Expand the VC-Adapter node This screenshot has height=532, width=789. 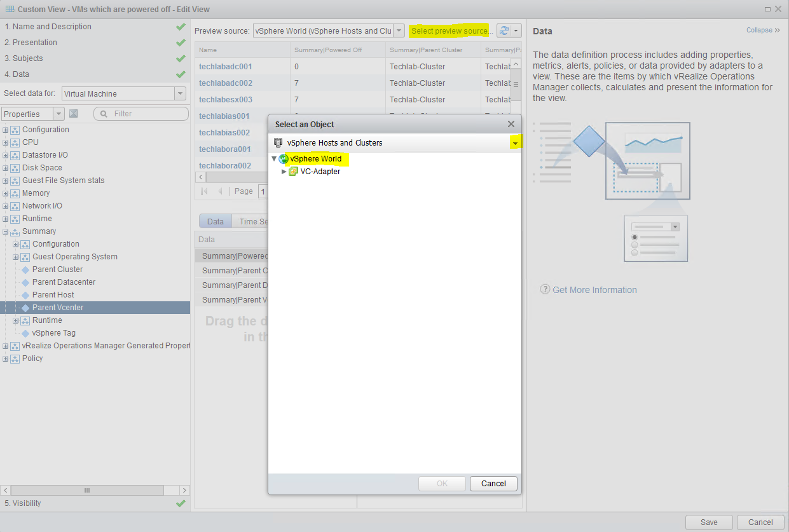pos(284,172)
